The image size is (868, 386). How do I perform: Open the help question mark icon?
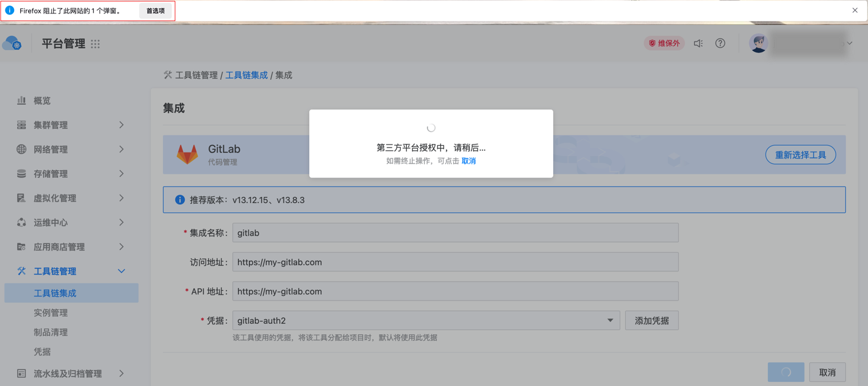click(x=720, y=43)
